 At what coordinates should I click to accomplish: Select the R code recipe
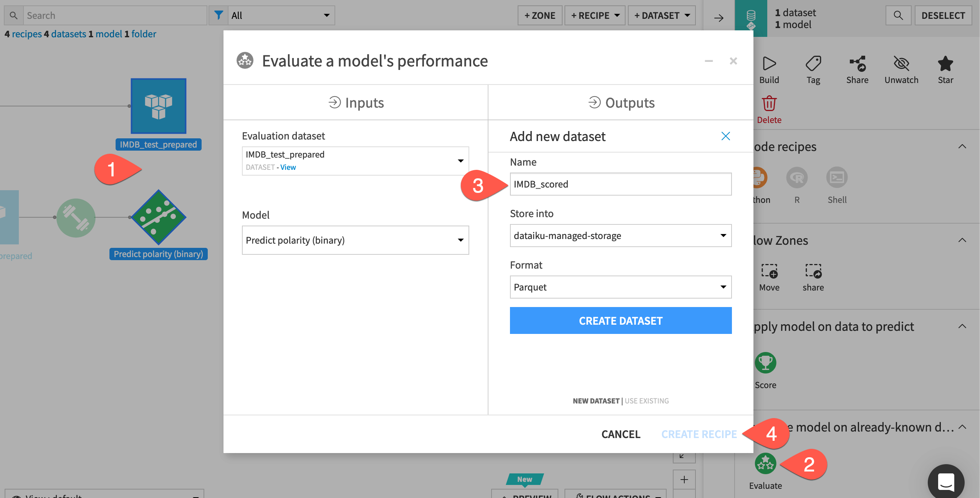click(796, 178)
